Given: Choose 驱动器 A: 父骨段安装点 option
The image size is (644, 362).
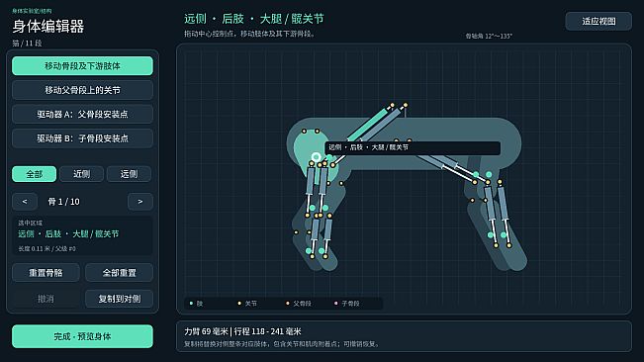Looking at the screenshot, I should [x=82, y=114].
